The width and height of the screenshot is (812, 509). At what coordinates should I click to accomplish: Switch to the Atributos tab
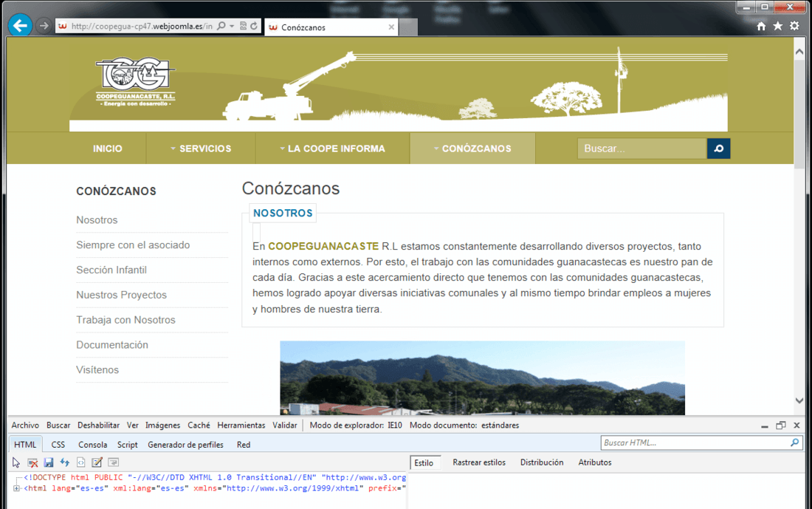[x=594, y=462]
